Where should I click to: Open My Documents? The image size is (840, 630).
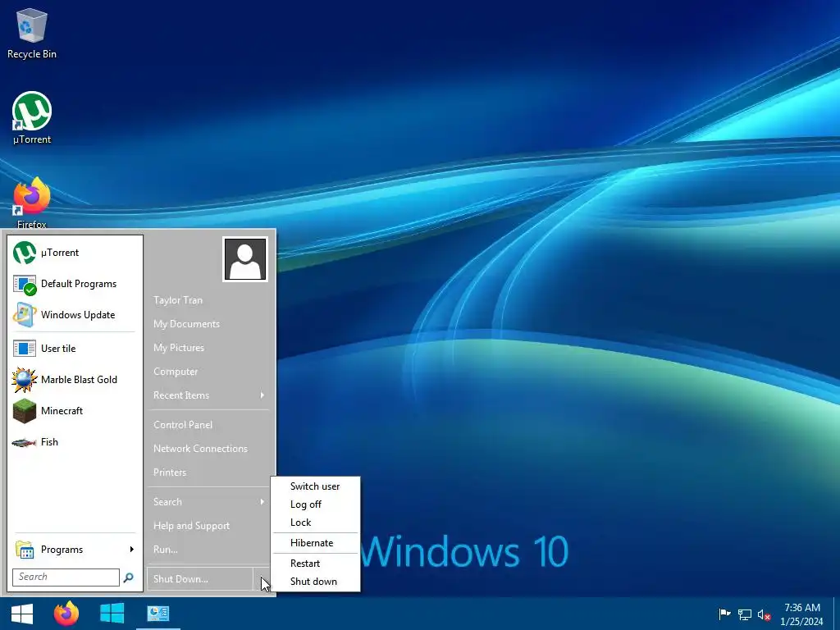208,323
